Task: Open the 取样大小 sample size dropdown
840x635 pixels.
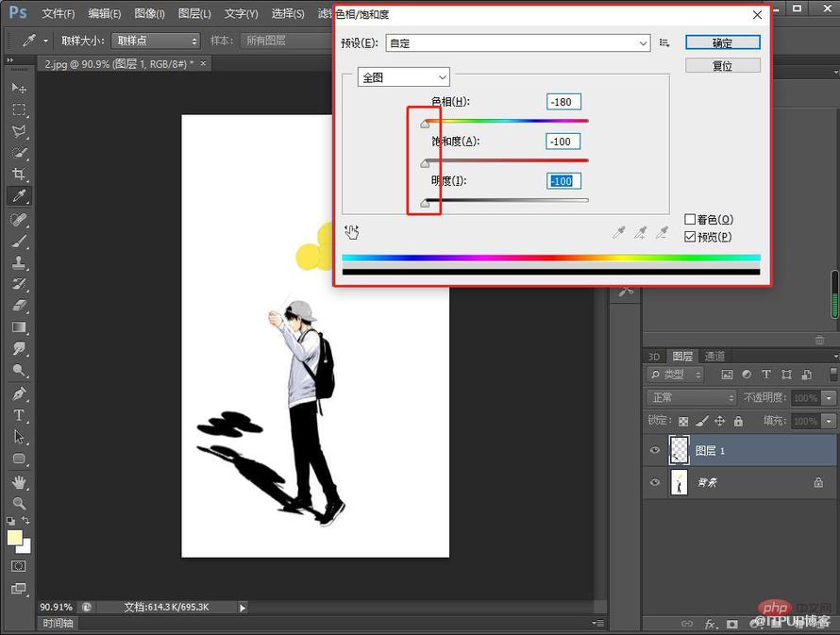Action: (156, 41)
